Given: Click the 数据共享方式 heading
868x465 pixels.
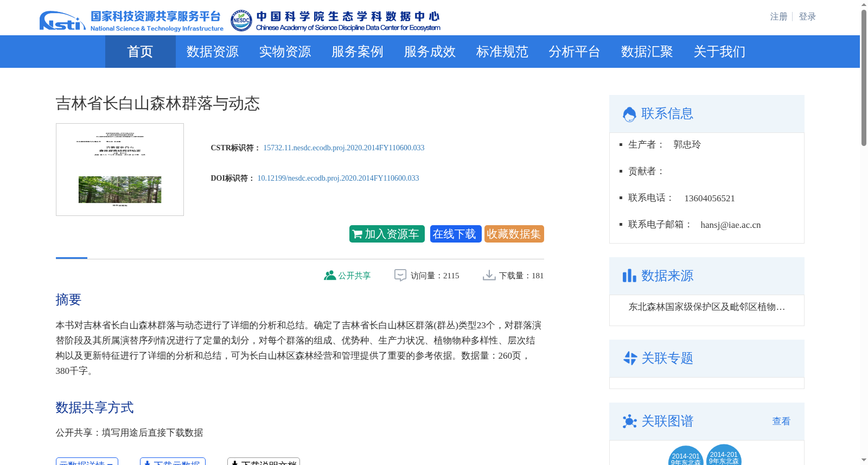Looking at the screenshot, I should [x=94, y=407].
